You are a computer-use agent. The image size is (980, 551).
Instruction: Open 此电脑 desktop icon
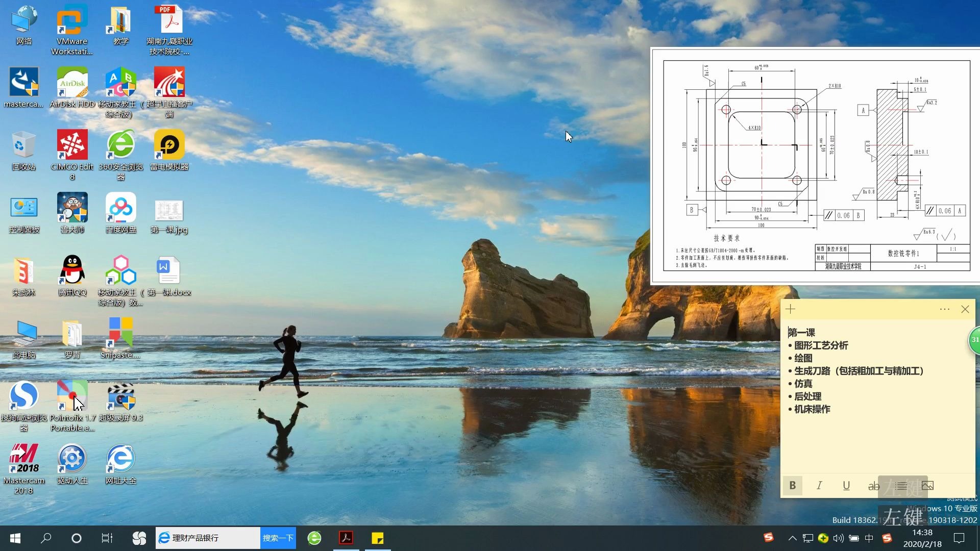point(23,339)
